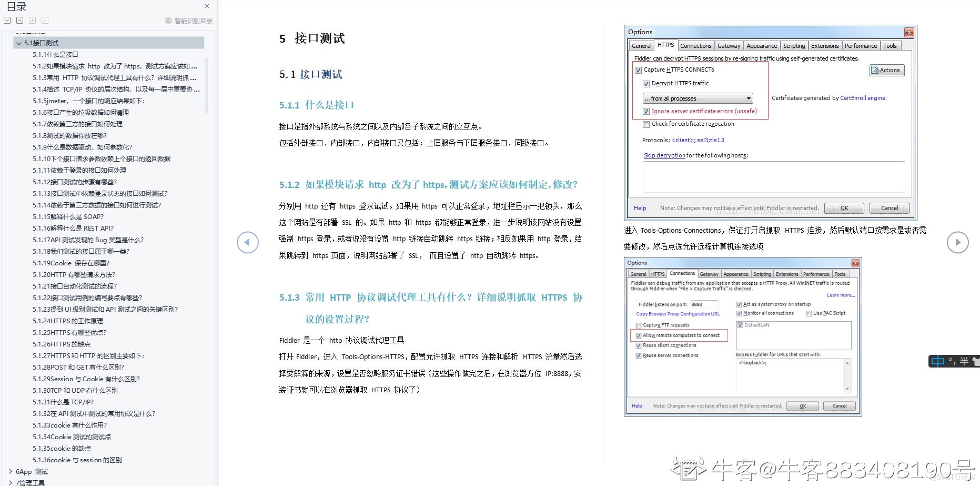
Task: Toggle Allow remote computers to connect checkbox
Action: click(x=639, y=335)
